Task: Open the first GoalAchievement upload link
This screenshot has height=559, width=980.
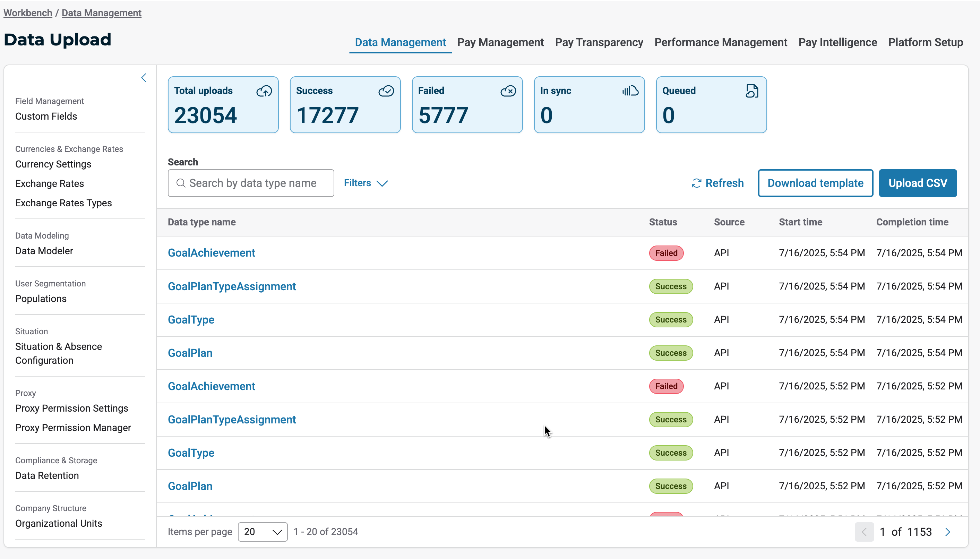Action: coord(211,253)
